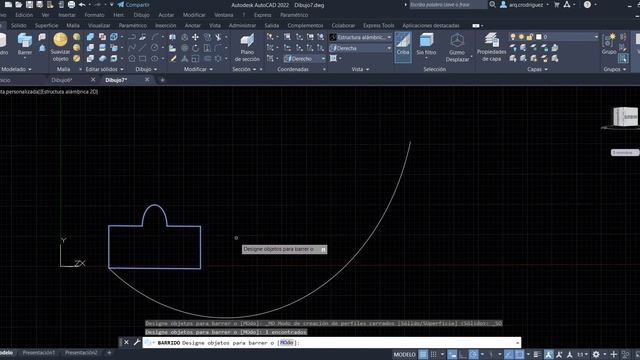
Task: Select the Rotate tool in Modificar panel
Action: [196, 48]
